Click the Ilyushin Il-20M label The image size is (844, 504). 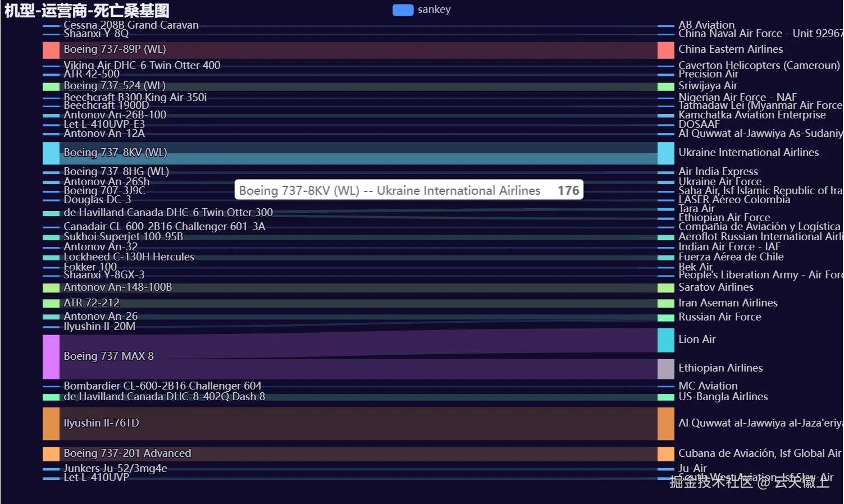point(99,327)
